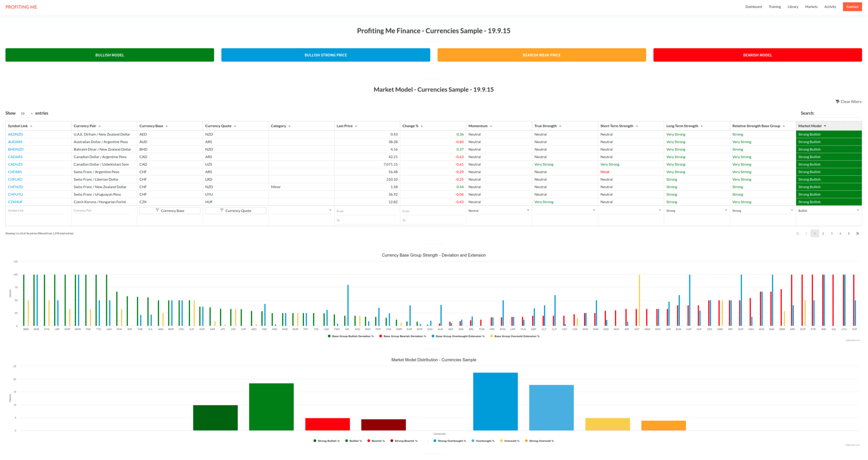Sort by Market Model column arrow
The height and width of the screenshot is (460, 868).
click(825, 126)
